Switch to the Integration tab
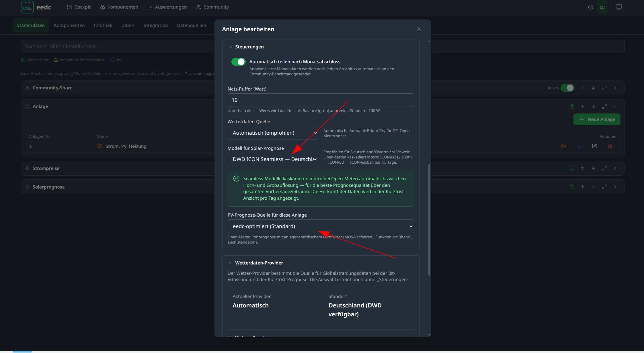The width and height of the screenshot is (644, 353). pyautogui.click(x=156, y=25)
